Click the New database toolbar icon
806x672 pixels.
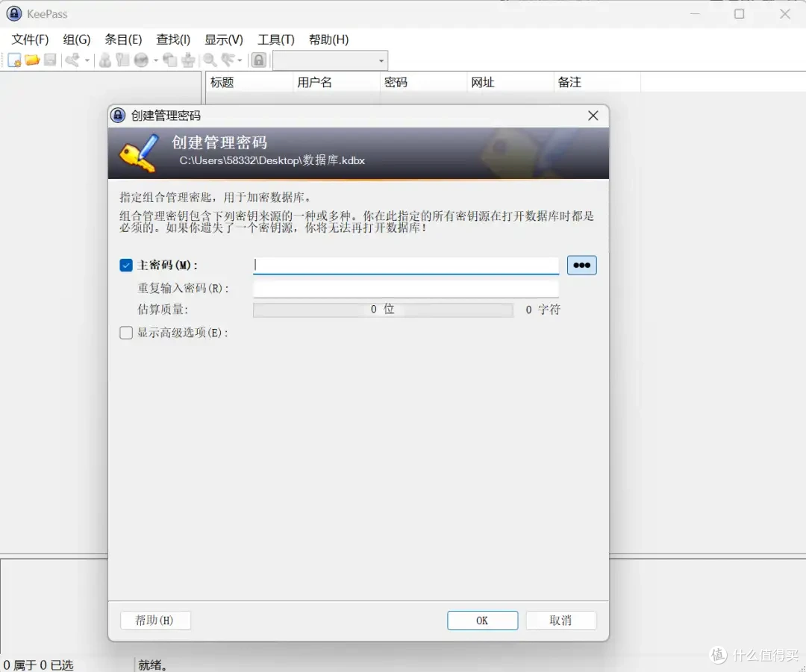(14, 60)
